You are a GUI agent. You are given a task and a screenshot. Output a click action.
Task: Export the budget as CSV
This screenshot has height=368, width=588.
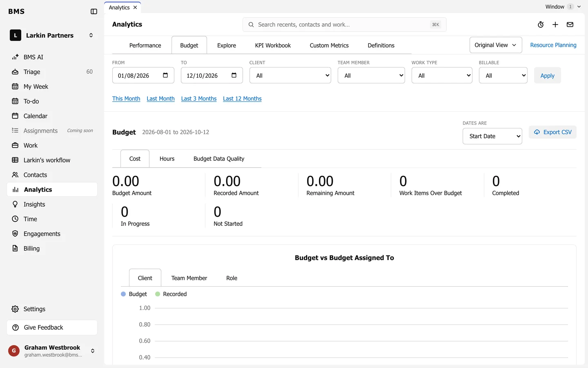552,132
